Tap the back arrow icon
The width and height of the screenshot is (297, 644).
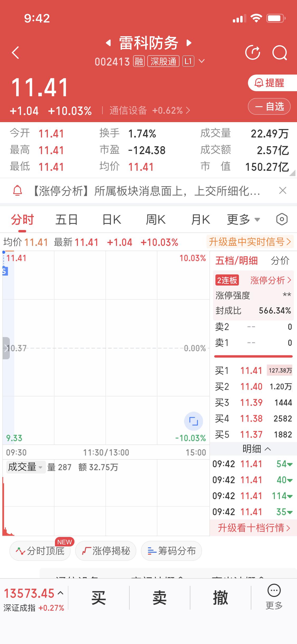click(16, 53)
